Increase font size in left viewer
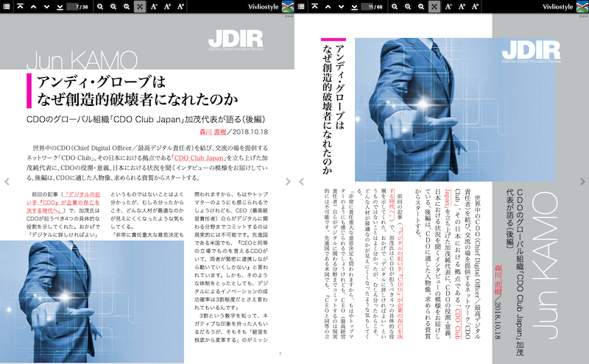Image resolution: width=589 pixels, height=364 pixels. pyautogui.click(x=167, y=7)
